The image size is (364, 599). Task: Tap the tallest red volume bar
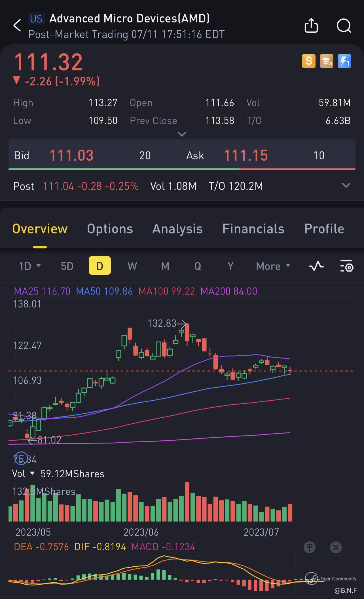pos(187,502)
